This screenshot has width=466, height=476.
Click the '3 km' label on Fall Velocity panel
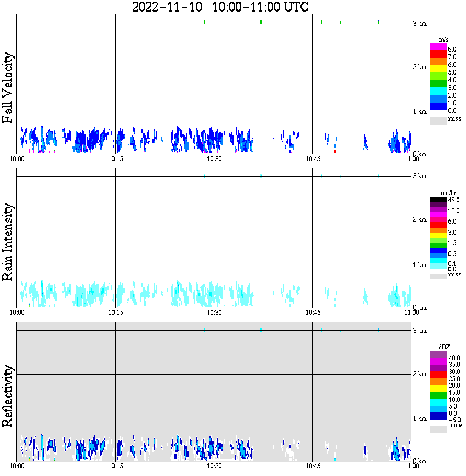[420, 24]
